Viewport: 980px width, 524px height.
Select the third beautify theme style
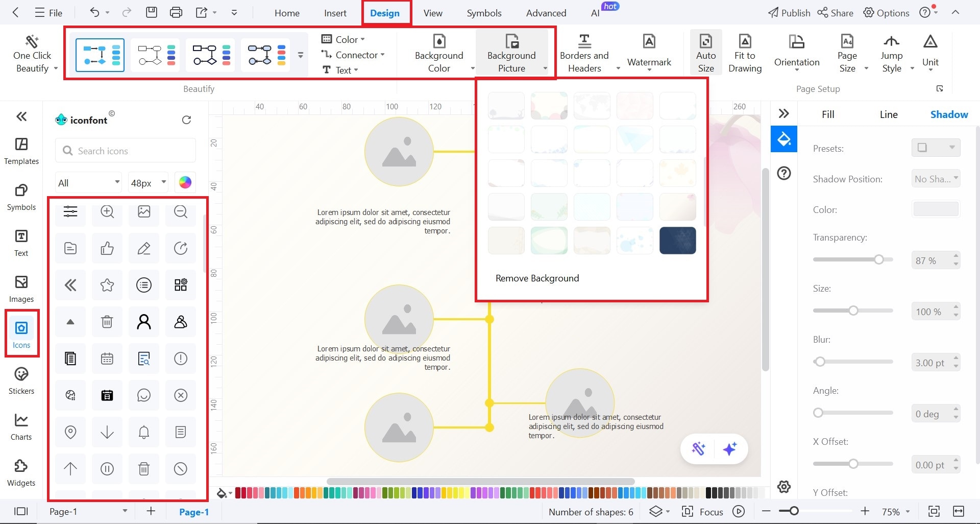[211, 55]
